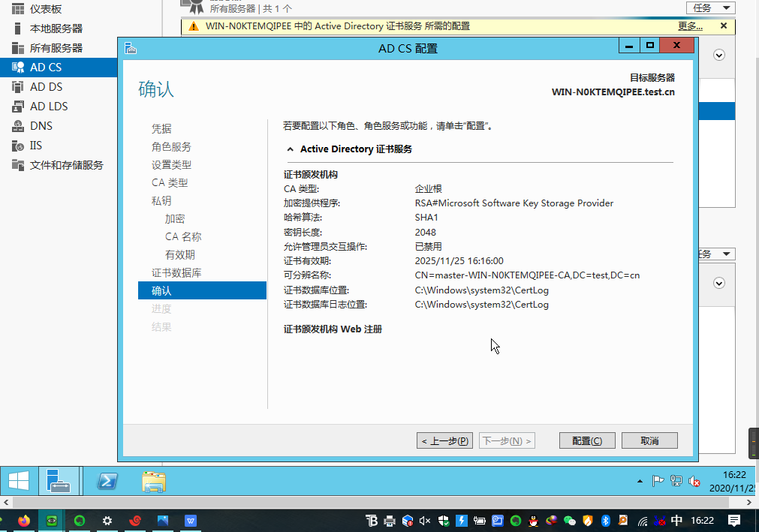
Task: Open the top 任务 dropdown
Action: [x=710, y=8]
